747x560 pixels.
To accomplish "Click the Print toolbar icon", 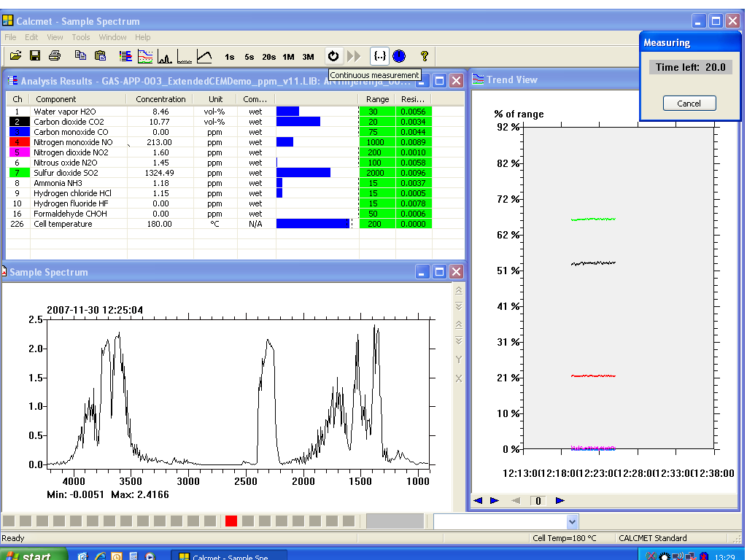I will tap(54, 55).
